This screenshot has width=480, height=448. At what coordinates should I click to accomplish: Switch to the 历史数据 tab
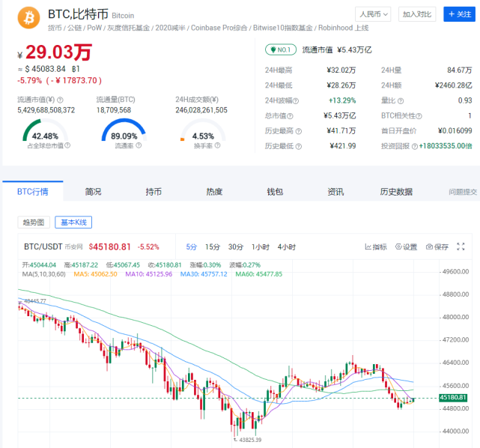click(396, 192)
